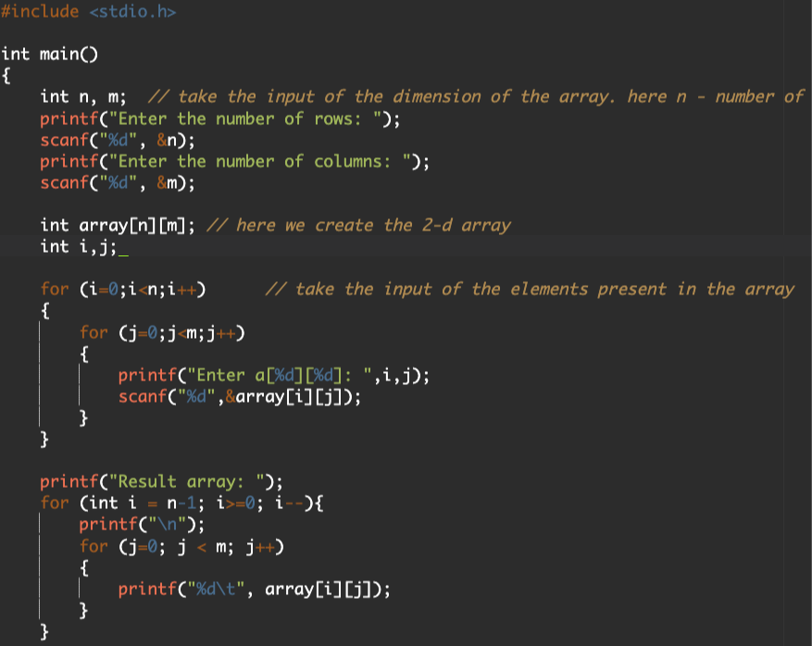Place cursor on int main() line

click(37, 54)
